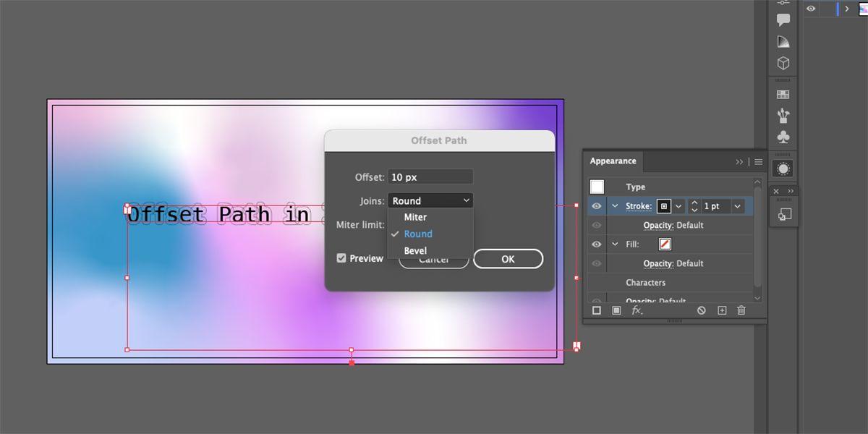The width and height of the screenshot is (868, 434).
Task: Toggle Stroke Opacity row visibility eye
Action: (x=597, y=225)
